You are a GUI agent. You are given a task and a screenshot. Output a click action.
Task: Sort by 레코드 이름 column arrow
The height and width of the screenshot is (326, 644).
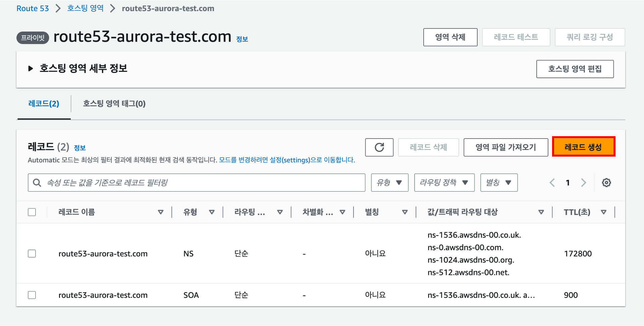click(x=161, y=212)
